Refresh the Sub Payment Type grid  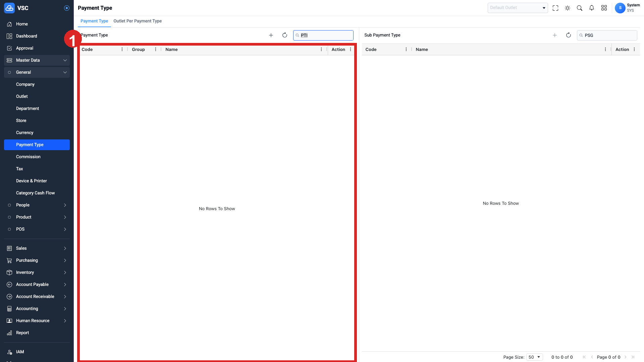pos(569,35)
